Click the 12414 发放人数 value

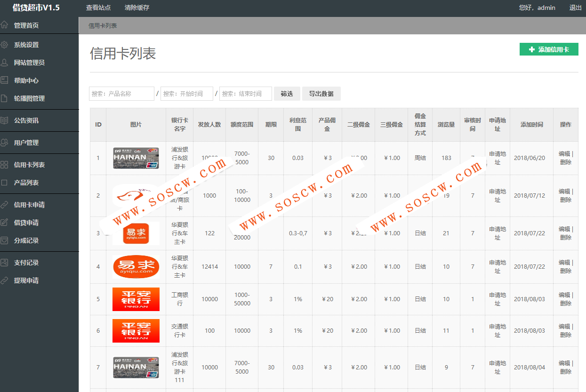pos(210,267)
